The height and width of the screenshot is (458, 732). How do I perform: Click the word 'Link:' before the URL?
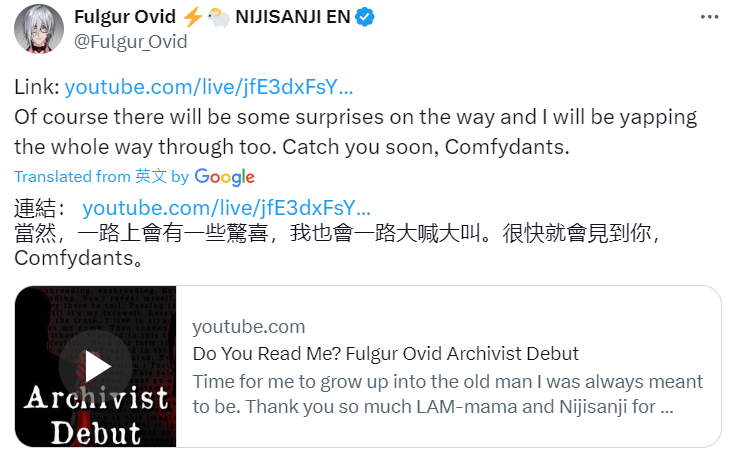point(37,87)
